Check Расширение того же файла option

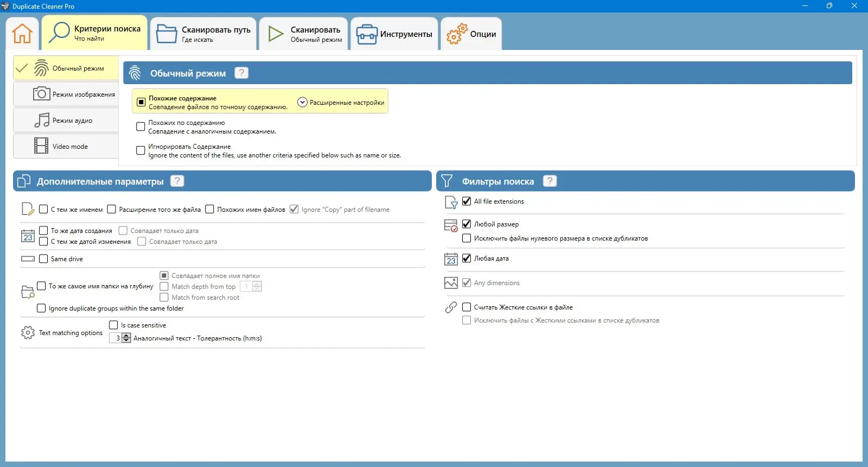[112, 209]
